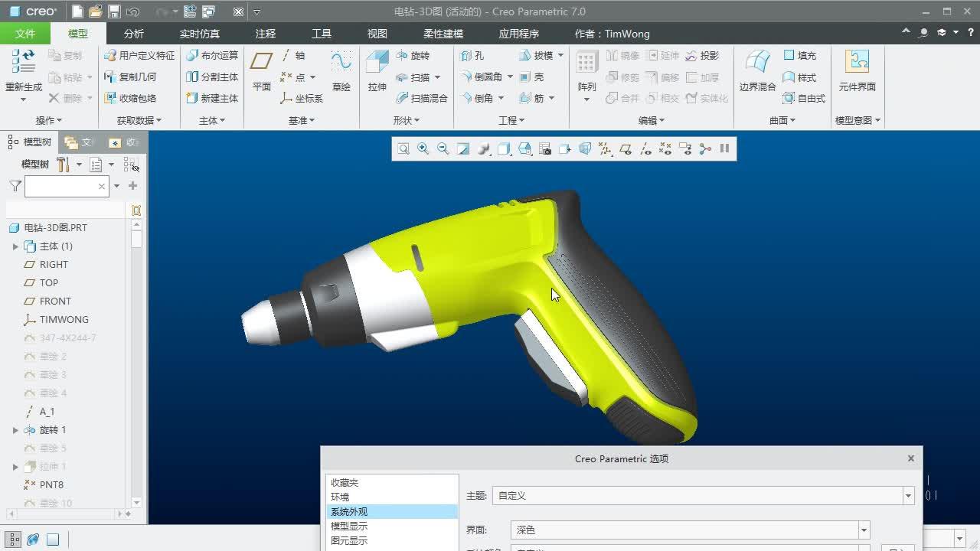This screenshot has height=551, width=980.
Task: Click 用户定义特征 button
Action: tap(139, 56)
